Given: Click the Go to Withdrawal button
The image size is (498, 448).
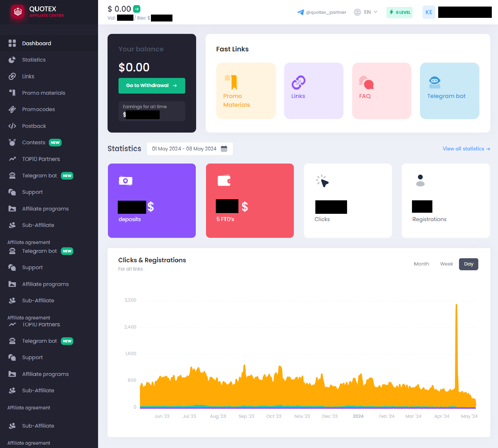Looking at the screenshot, I should pos(152,86).
